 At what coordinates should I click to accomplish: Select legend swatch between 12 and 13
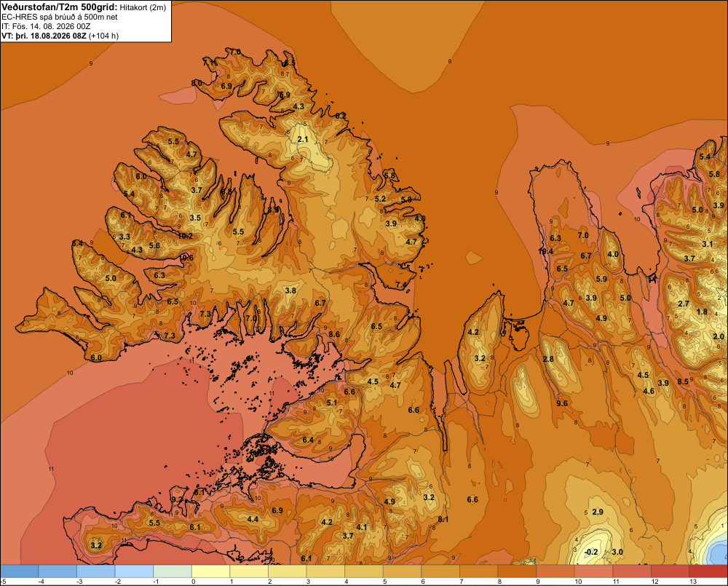pyautogui.click(x=670, y=571)
